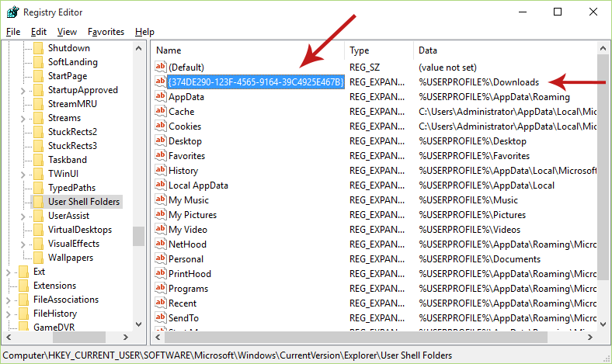
Task: Click the Recent value's ab icon
Action: point(161,303)
